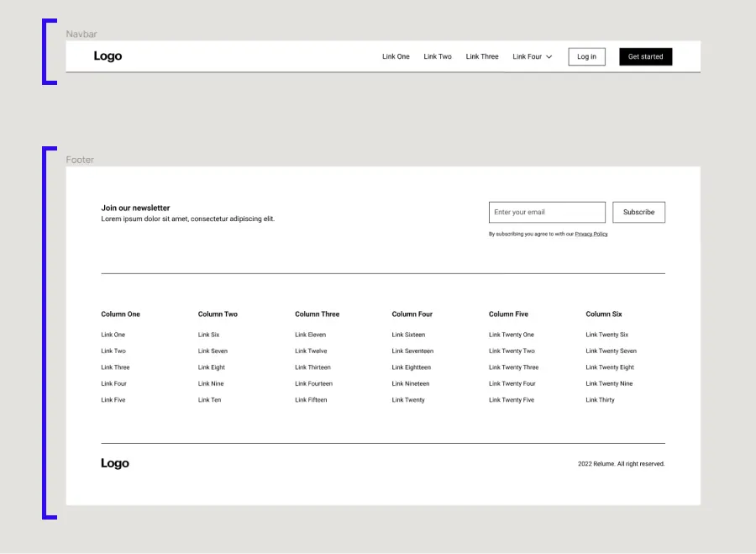Select the Column Four heading
The image size is (756, 554).
point(412,314)
